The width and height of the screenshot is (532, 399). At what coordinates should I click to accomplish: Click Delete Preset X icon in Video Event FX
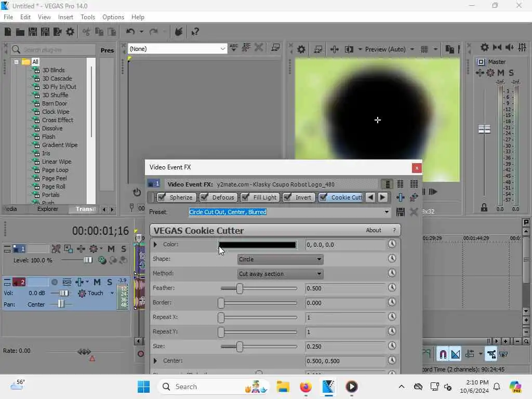414,212
